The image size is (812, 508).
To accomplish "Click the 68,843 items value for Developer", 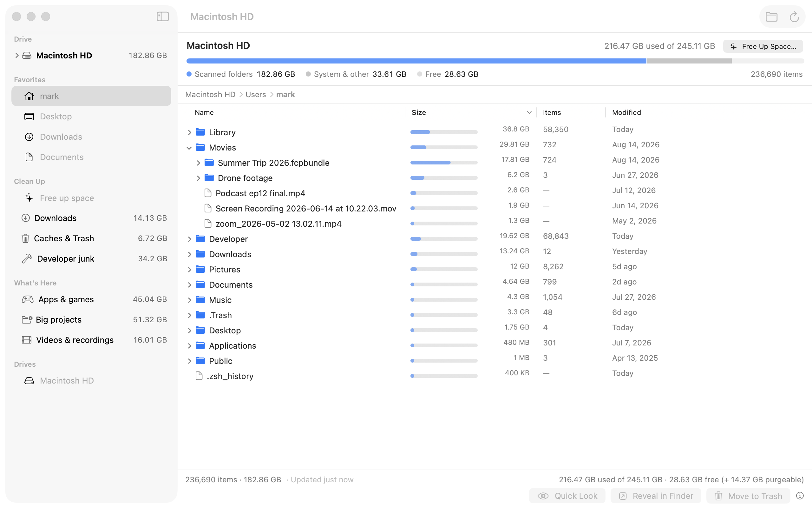I will coord(556,236).
